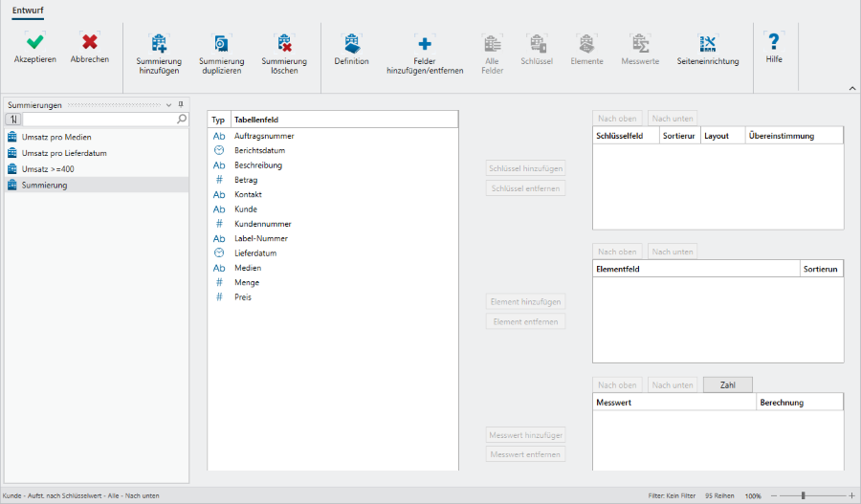The image size is (861, 504).
Task: Click the green Akzeptieren checkmark icon
Action: coord(34,43)
